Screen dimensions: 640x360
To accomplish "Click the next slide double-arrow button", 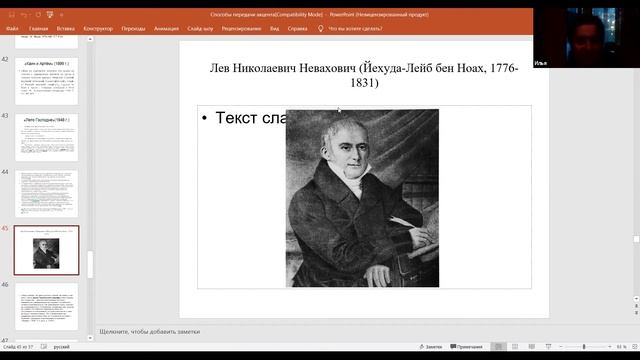I will tap(636, 313).
